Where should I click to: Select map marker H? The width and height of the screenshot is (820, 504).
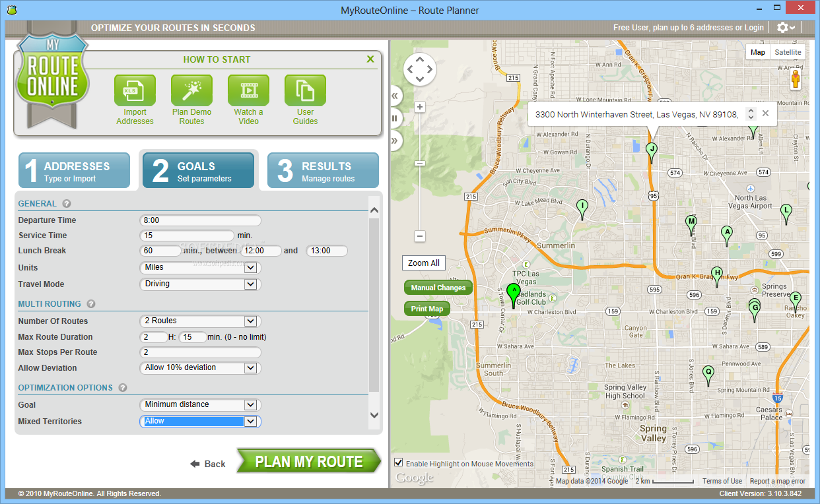(718, 276)
